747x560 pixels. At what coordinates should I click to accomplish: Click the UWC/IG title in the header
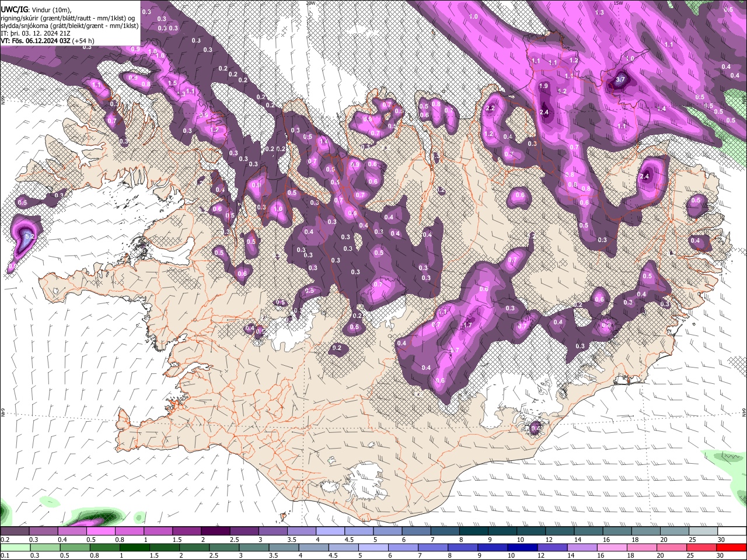(x=14, y=10)
